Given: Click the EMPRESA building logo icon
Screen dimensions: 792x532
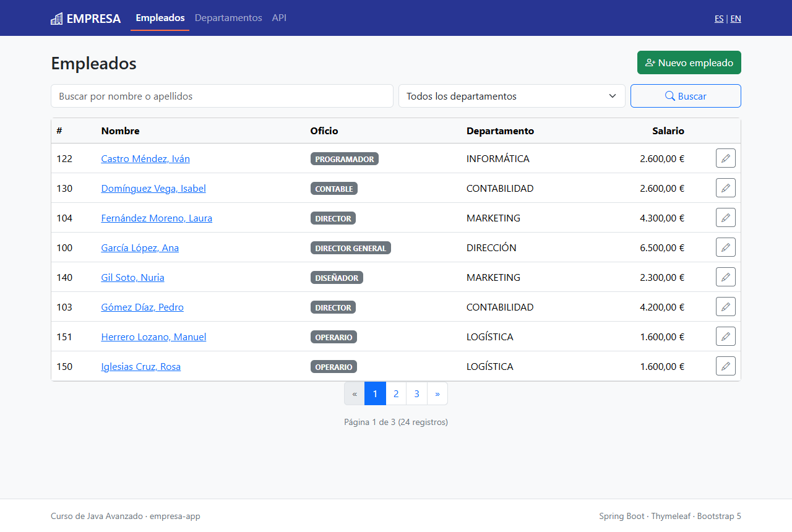Looking at the screenshot, I should point(56,19).
